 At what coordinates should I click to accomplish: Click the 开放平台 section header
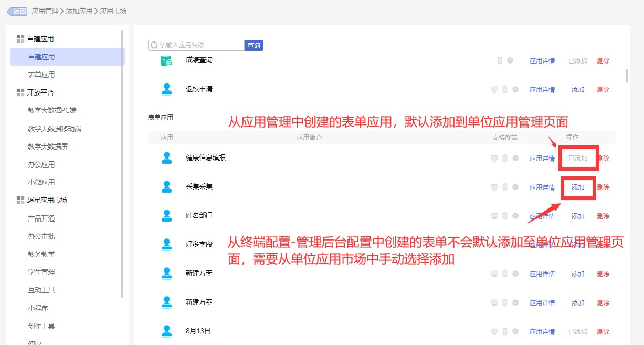tap(40, 92)
